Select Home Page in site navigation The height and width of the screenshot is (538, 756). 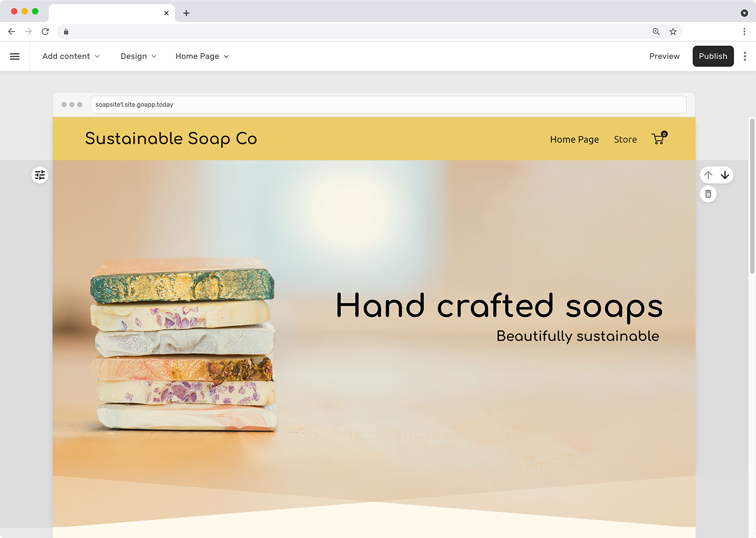tap(574, 139)
